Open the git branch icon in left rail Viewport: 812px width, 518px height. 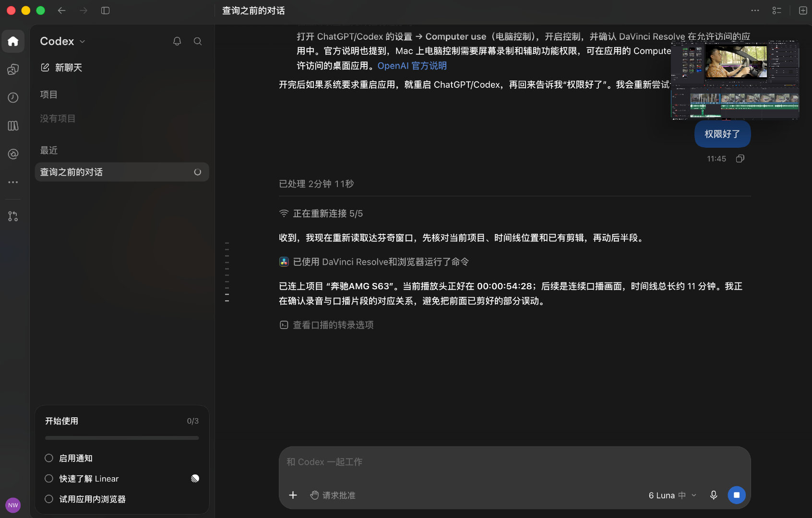click(13, 216)
